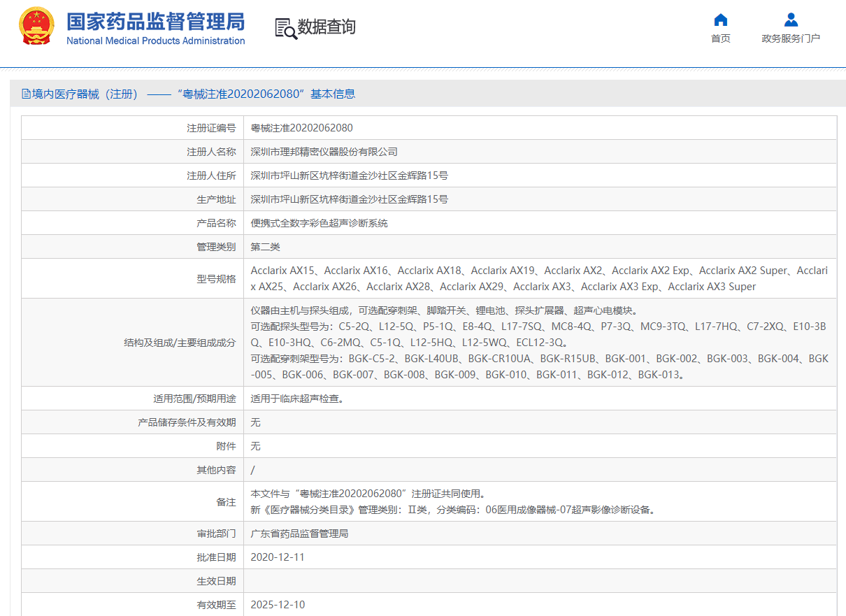
Task: Click 深圳市理邦精密仪器股份有限公司 value
Action: [x=324, y=152]
